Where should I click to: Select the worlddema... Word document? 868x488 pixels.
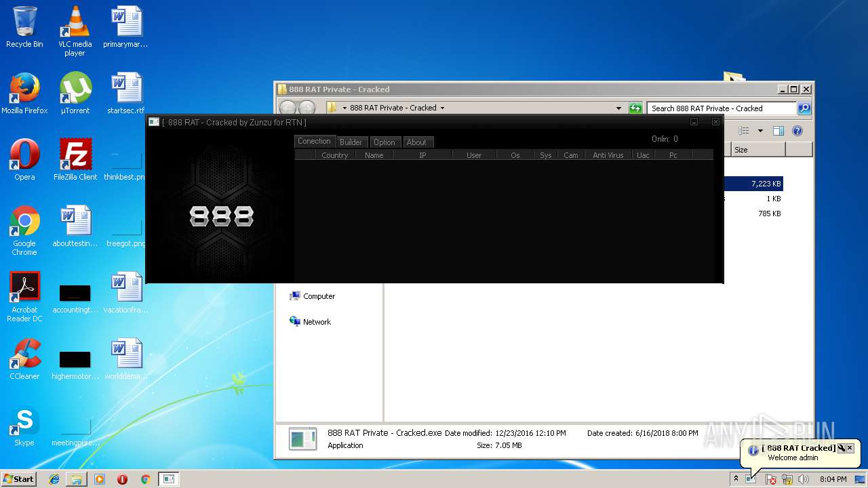coord(125,359)
